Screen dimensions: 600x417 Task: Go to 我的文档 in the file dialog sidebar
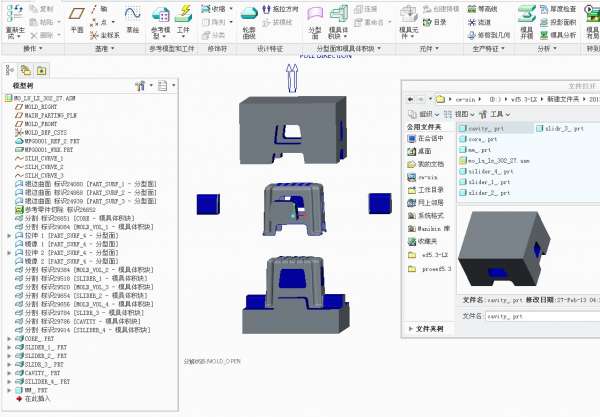coord(426,164)
